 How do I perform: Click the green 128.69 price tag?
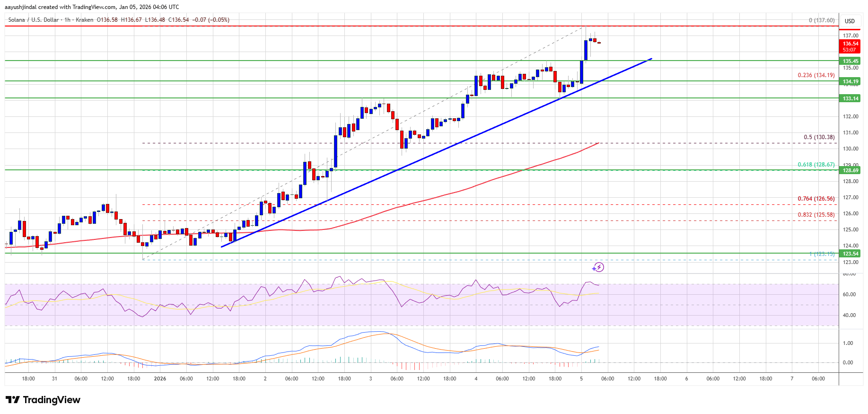(x=850, y=170)
